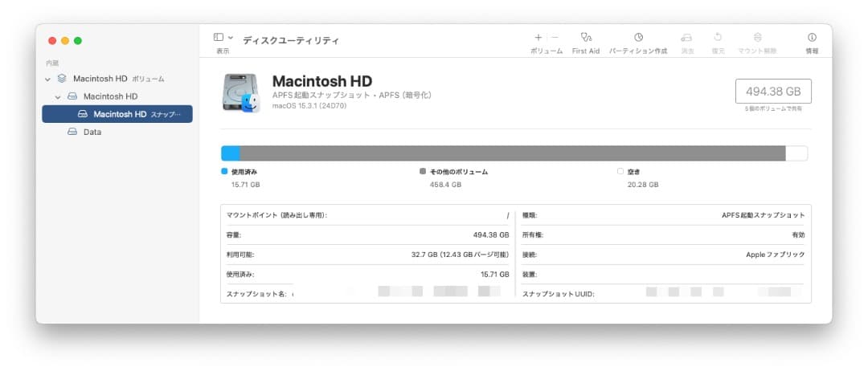
Task: Open the 表示 dropdown chevron
Action: click(x=231, y=38)
